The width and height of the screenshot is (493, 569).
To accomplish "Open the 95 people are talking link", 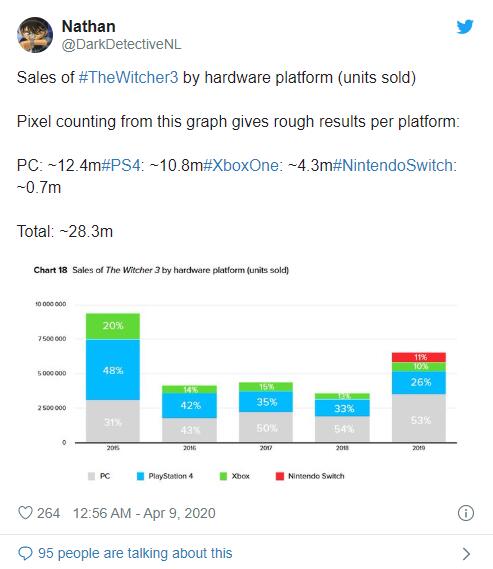I will 135,553.
